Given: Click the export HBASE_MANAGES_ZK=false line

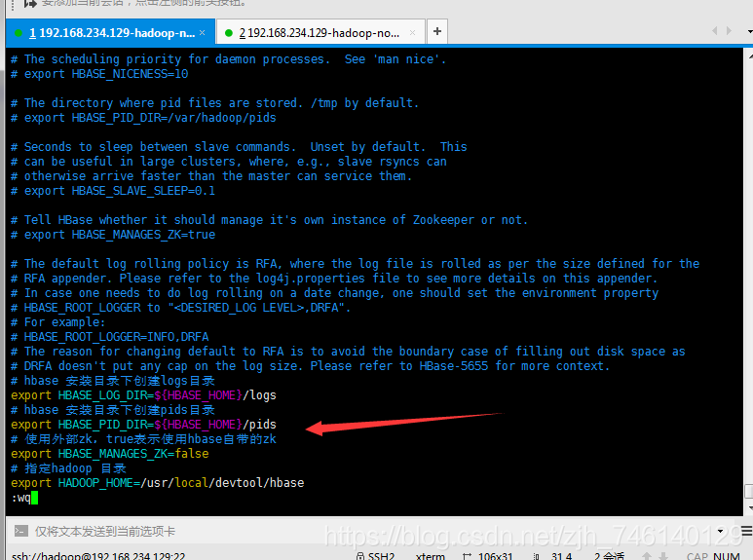Looking at the screenshot, I should point(109,454).
